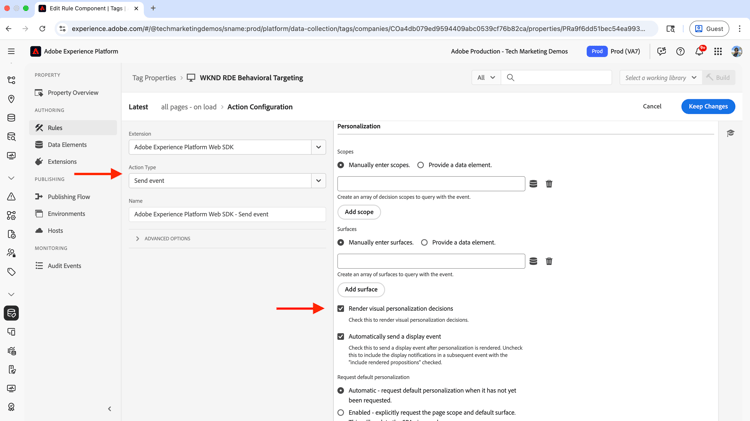Open Publishing Flow
This screenshot has width=750, height=421.
(x=73, y=197)
